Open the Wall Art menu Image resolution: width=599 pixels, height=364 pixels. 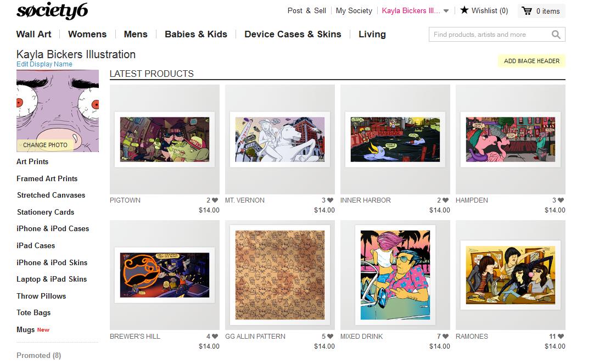coord(33,35)
